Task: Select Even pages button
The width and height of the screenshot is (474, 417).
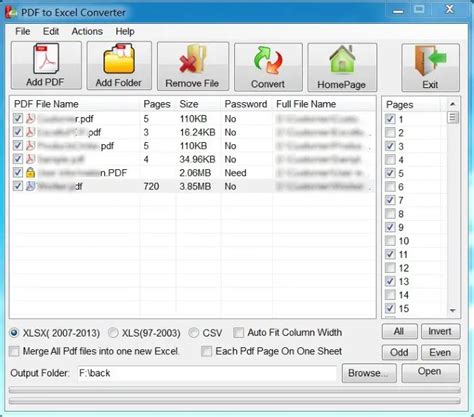Action: pos(440,352)
